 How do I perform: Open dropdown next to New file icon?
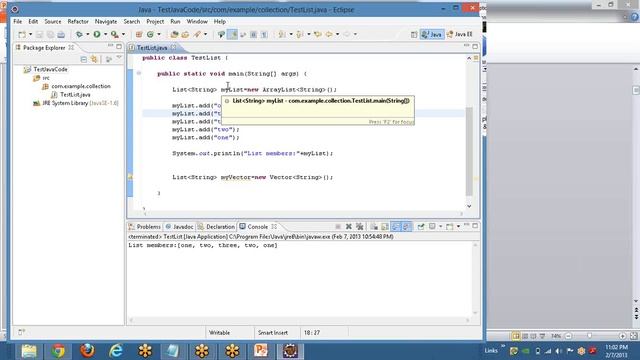pos(30,35)
